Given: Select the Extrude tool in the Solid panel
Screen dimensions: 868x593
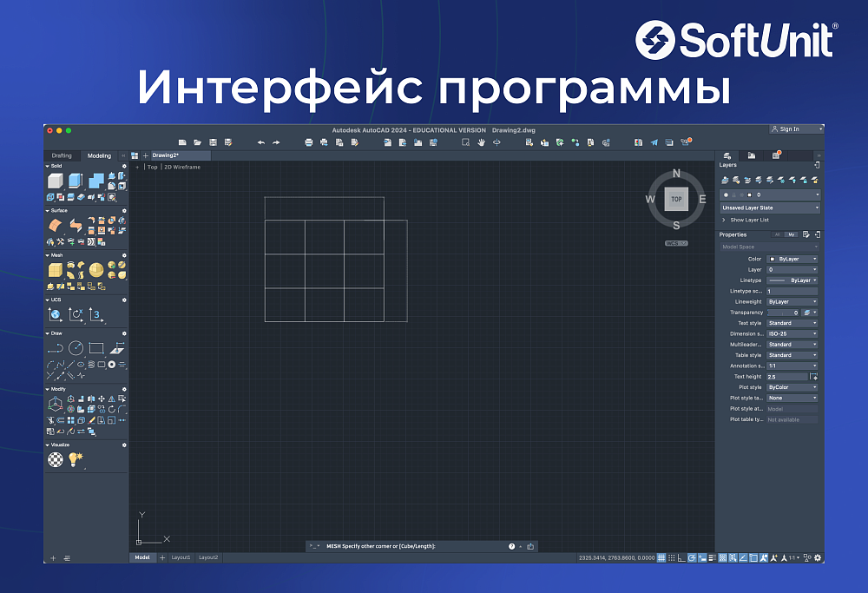Looking at the screenshot, I should 76,181.
